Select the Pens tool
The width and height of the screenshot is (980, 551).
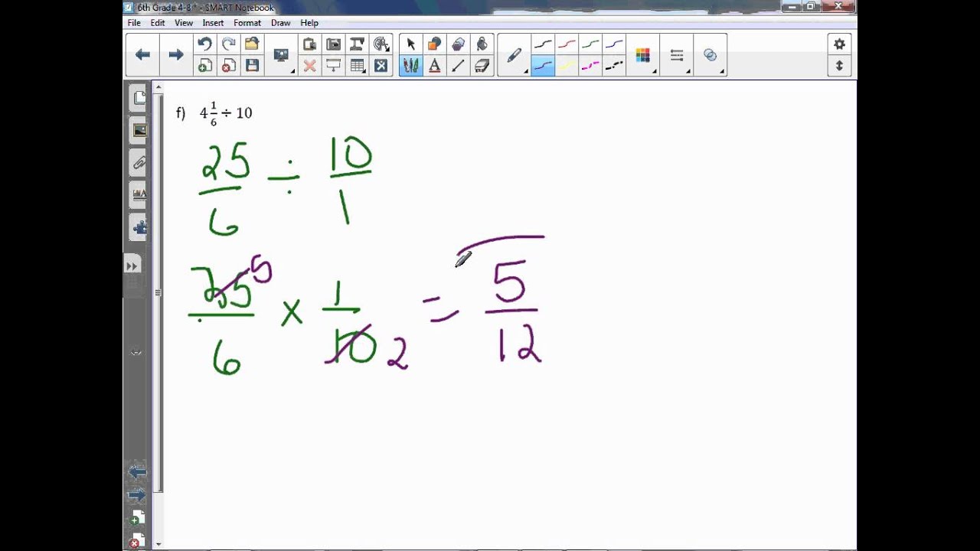[411, 66]
